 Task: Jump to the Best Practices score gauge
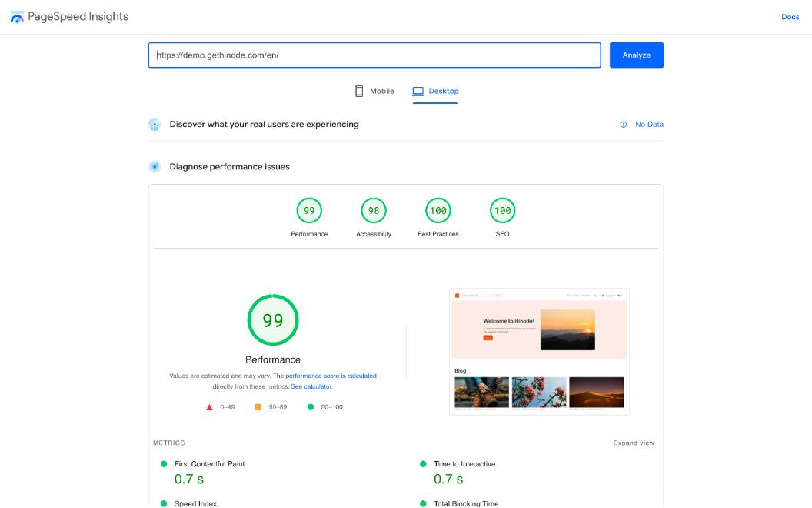[x=438, y=211]
